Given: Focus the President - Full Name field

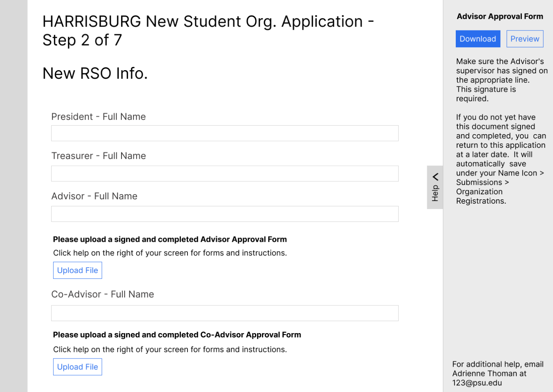Looking at the screenshot, I should (225, 133).
